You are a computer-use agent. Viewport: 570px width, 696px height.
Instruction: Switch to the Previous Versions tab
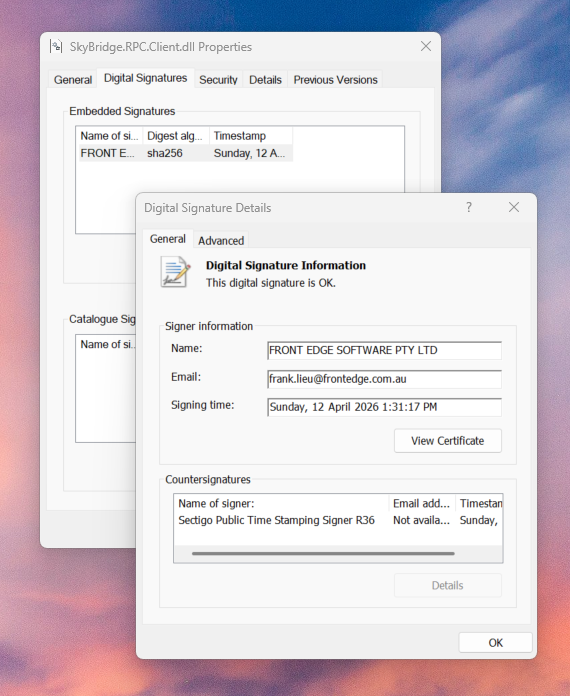click(x=335, y=80)
